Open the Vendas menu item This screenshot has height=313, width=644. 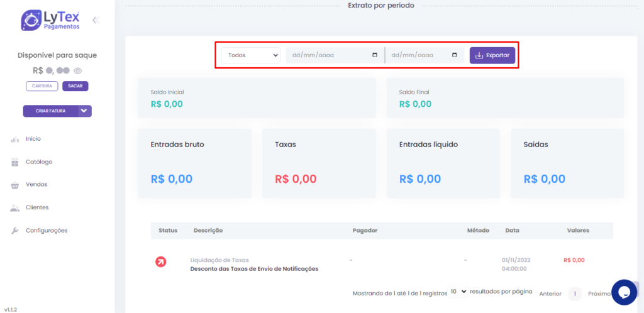click(36, 185)
